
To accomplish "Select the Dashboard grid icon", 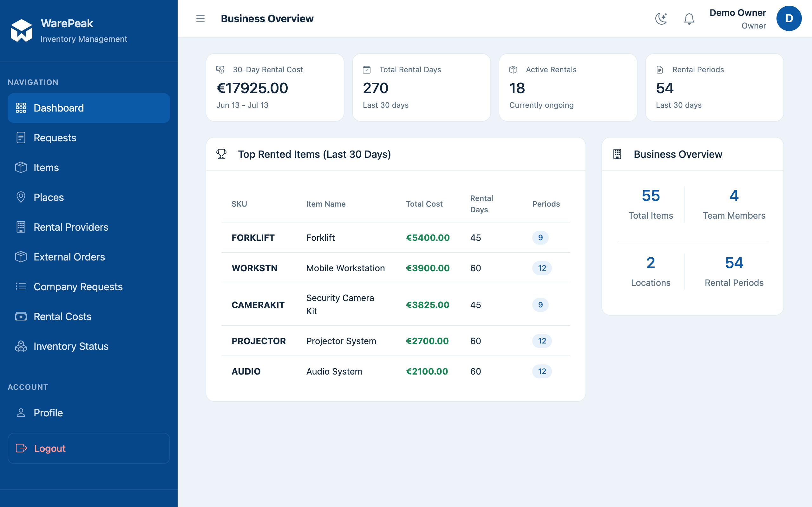I will (x=21, y=108).
